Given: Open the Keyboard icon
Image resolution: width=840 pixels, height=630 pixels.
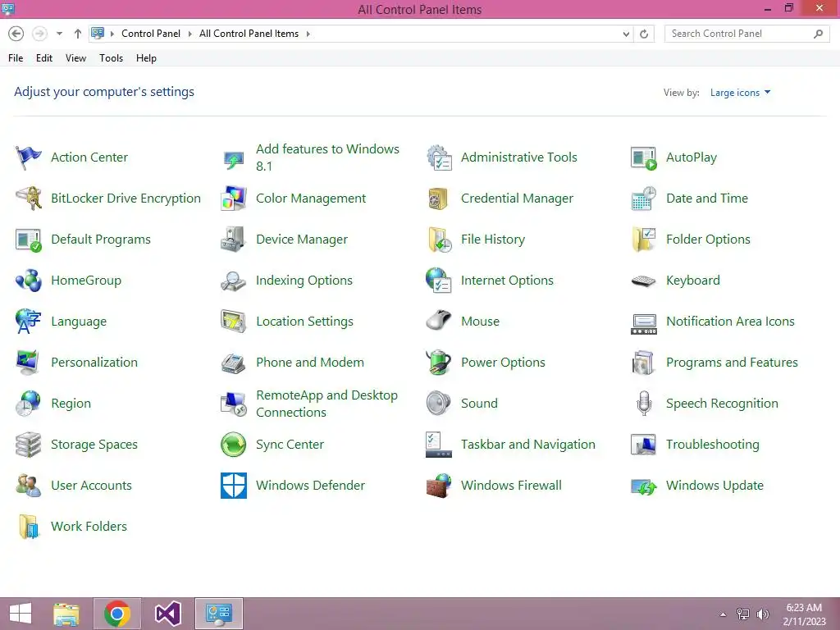Looking at the screenshot, I should click(644, 281).
